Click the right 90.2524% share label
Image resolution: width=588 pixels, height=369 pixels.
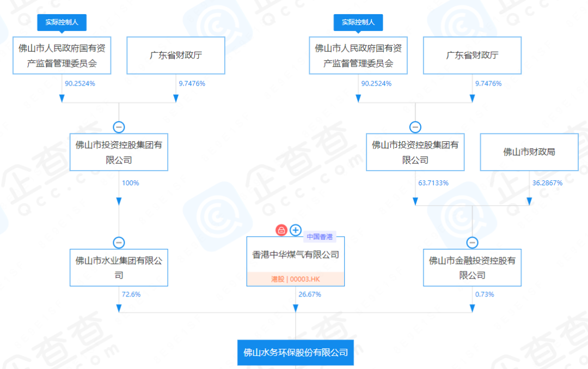(376, 84)
